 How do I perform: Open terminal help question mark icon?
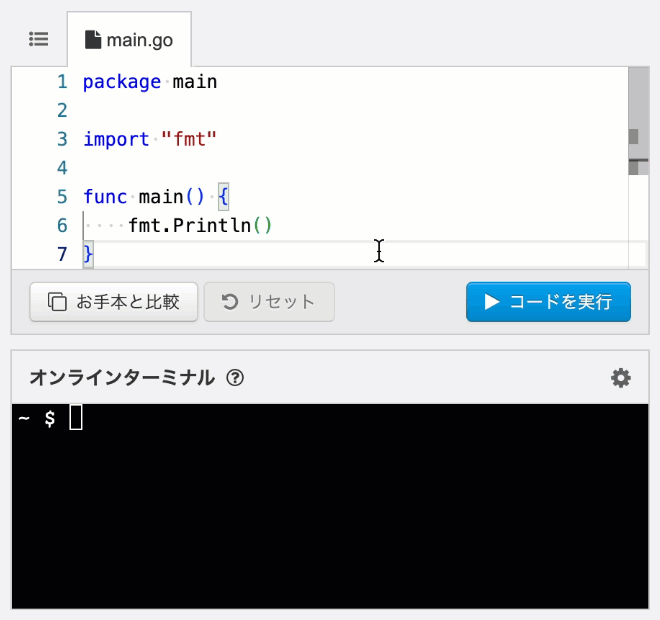pos(235,378)
